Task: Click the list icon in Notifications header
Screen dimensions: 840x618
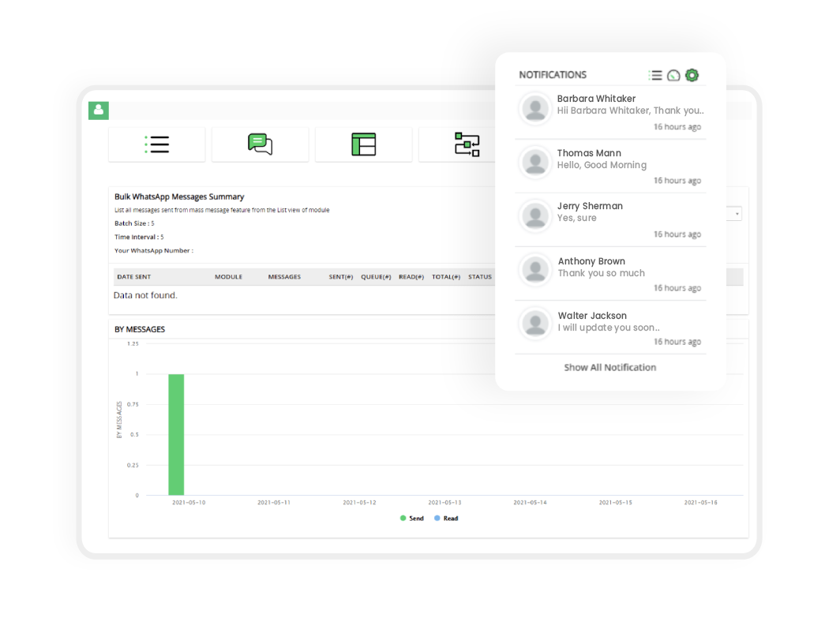Action: pyautogui.click(x=655, y=75)
